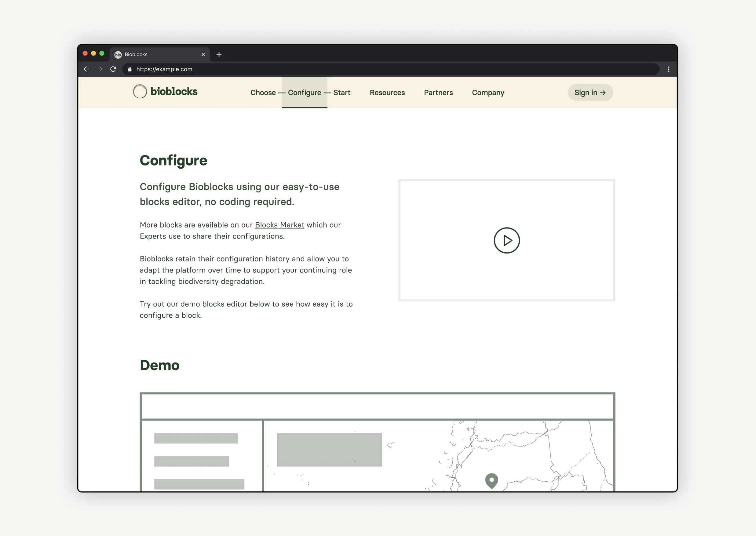
Task: Click the browser forward arrow
Action: click(100, 69)
